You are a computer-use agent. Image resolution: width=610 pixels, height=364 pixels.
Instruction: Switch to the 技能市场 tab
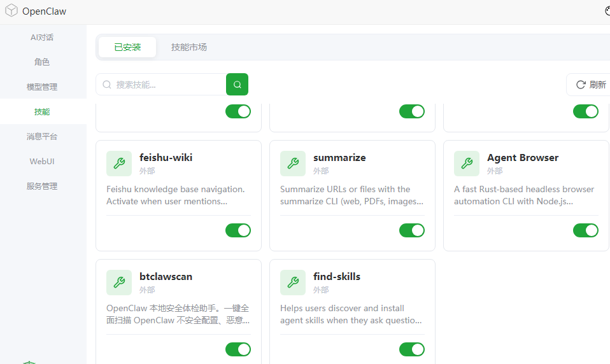click(x=189, y=47)
